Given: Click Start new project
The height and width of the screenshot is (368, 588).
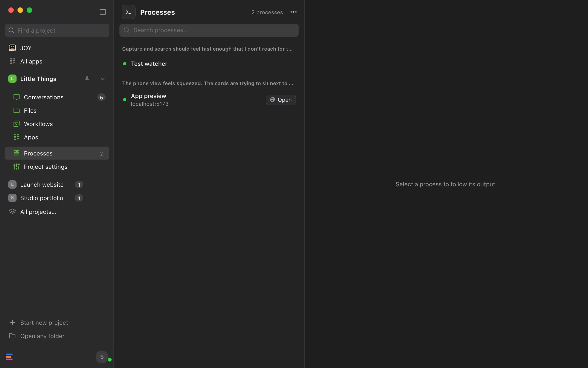Looking at the screenshot, I should [x=57, y=322].
